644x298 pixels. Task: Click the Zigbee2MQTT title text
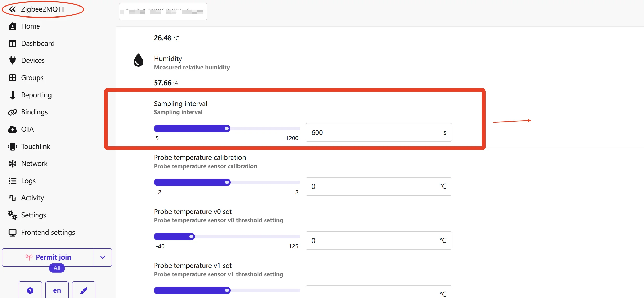pyautogui.click(x=43, y=9)
